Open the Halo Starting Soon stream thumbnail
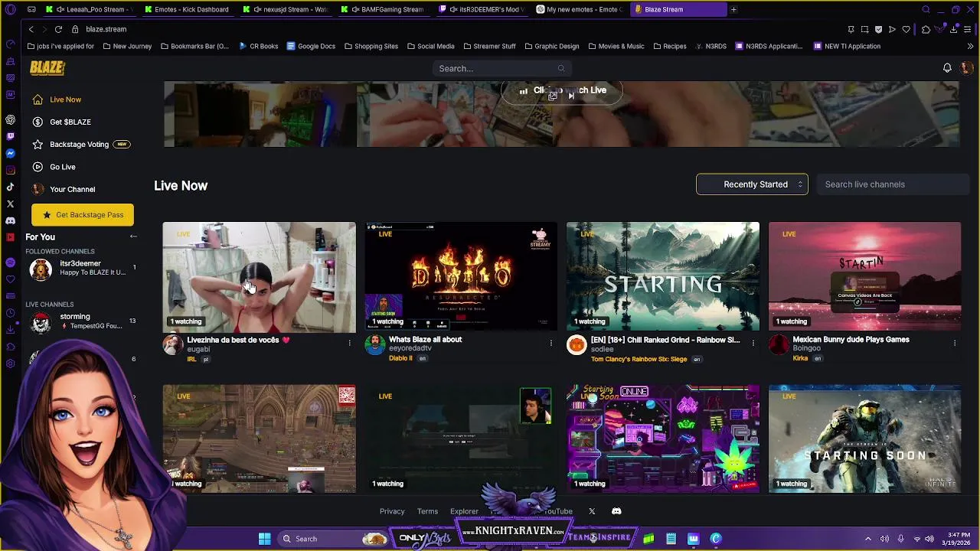 click(864, 439)
